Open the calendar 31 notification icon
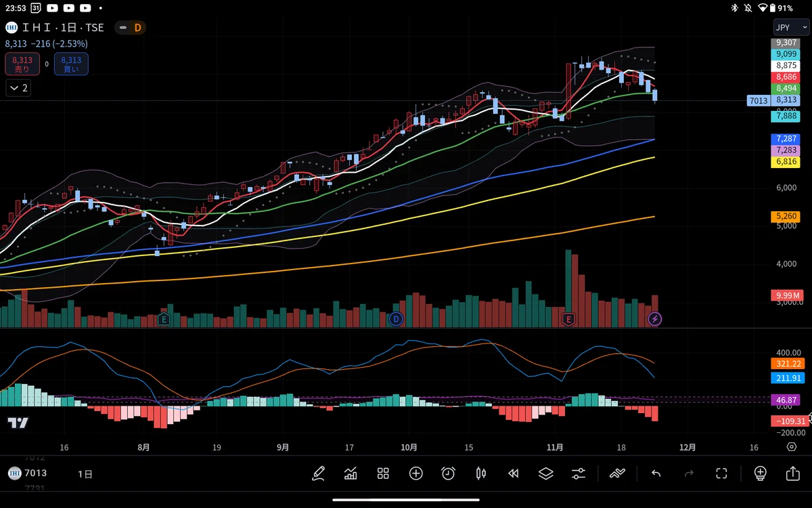The height and width of the screenshot is (508, 812). point(35,8)
